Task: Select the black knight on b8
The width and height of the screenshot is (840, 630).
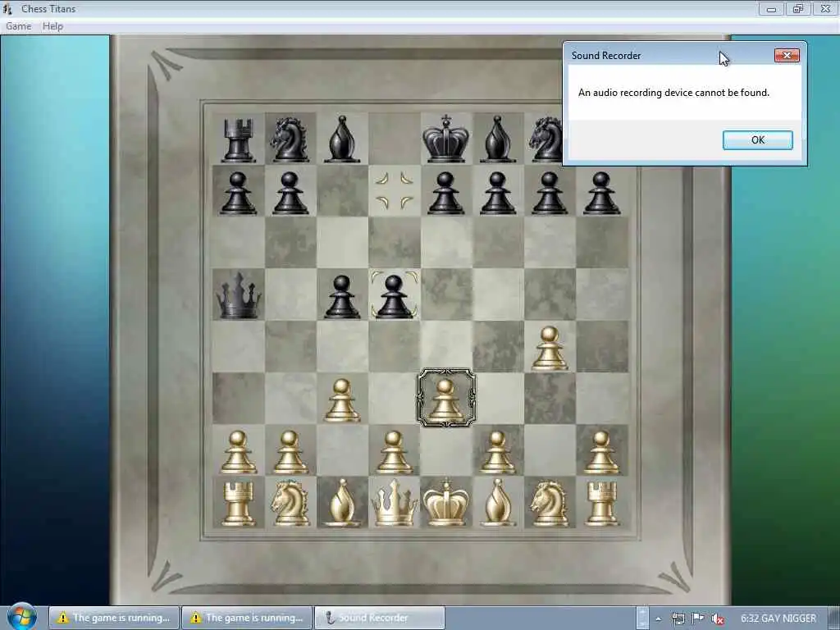Action: point(290,139)
